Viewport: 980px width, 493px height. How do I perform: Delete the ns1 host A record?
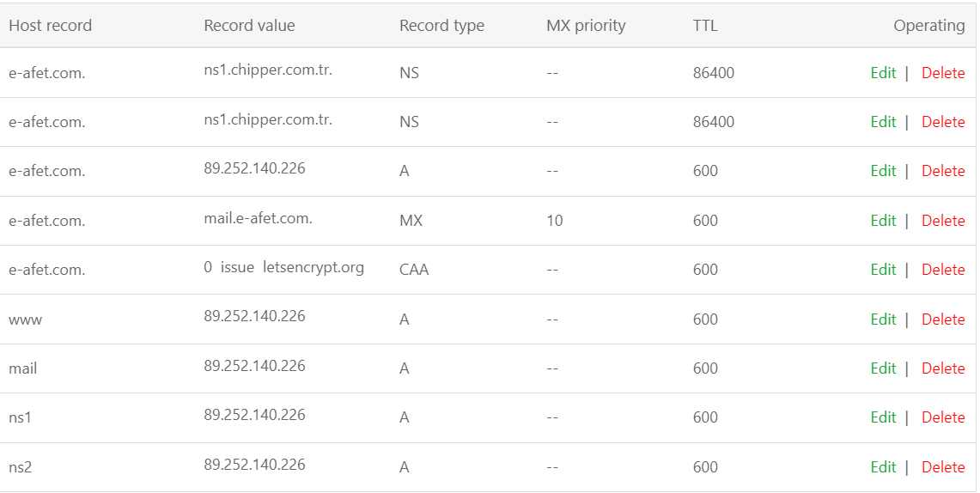pyautogui.click(x=943, y=417)
